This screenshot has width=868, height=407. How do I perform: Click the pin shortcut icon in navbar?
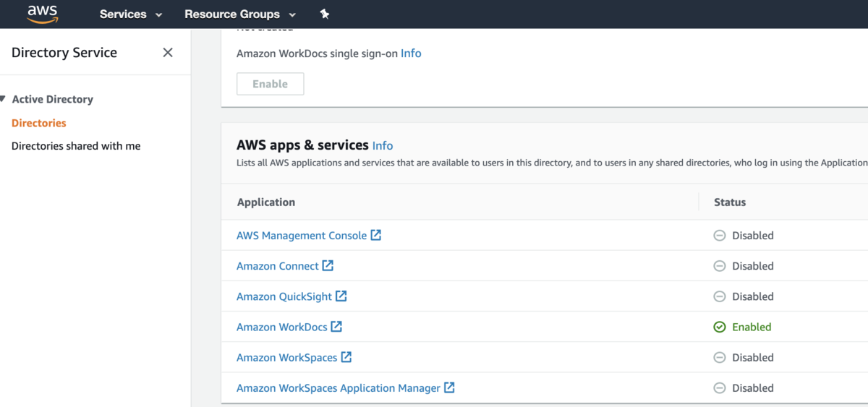[x=324, y=14]
